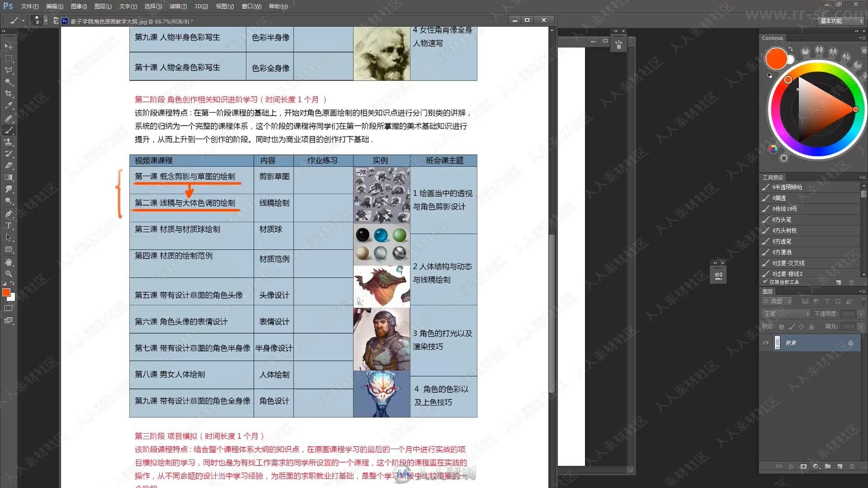Click toolbox foreground color swatch
This screenshot has height=488, width=868.
pos(6,292)
